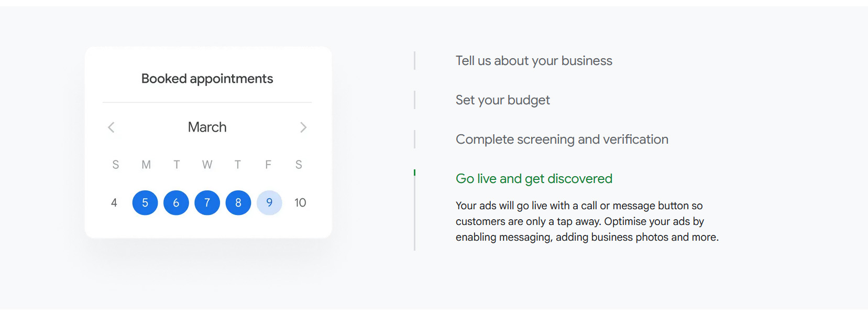The height and width of the screenshot is (333, 868).
Task: Select date 5 in the calendar
Action: 145,203
